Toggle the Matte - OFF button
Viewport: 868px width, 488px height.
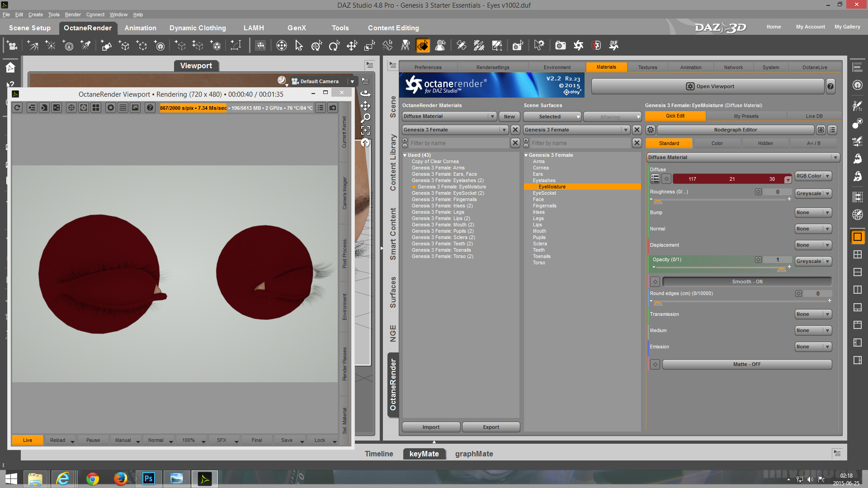tap(747, 364)
